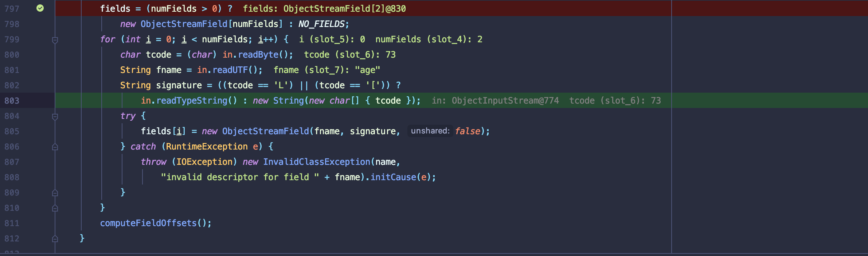Click the readByte method call
The image size is (868, 256).
coord(258,55)
